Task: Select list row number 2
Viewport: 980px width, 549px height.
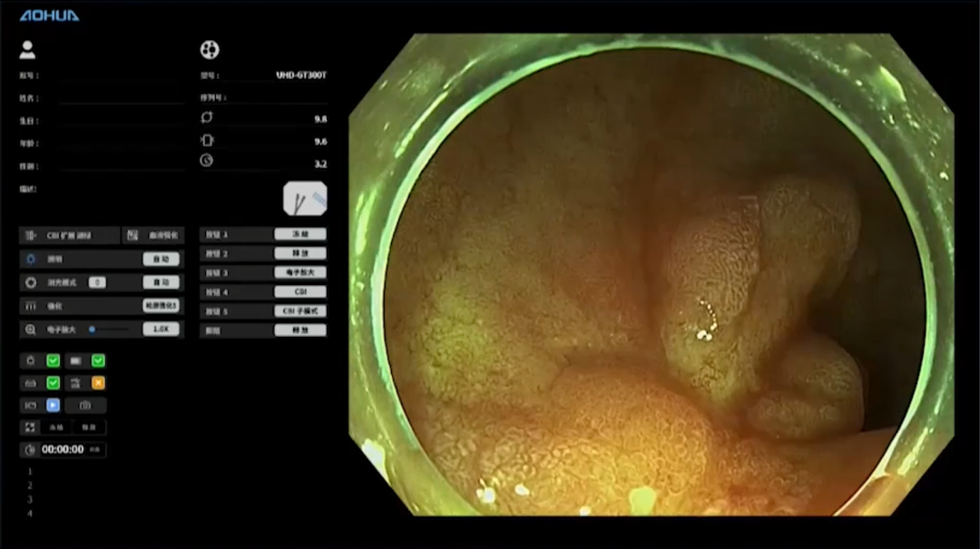Action: (29, 485)
